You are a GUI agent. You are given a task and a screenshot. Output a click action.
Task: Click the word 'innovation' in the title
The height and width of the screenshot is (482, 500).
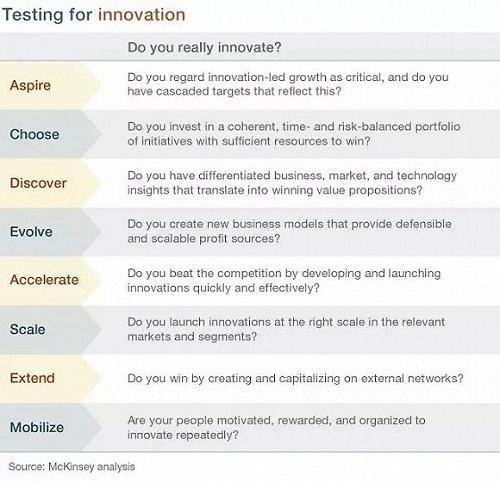click(x=142, y=15)
